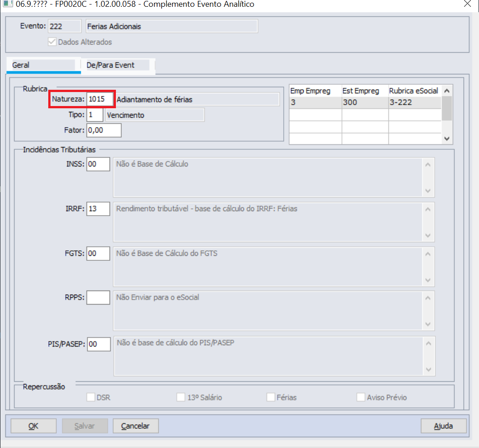Click down arrow of RPPS description box
The height and width of the screenshot is (448, 479).
428,324
